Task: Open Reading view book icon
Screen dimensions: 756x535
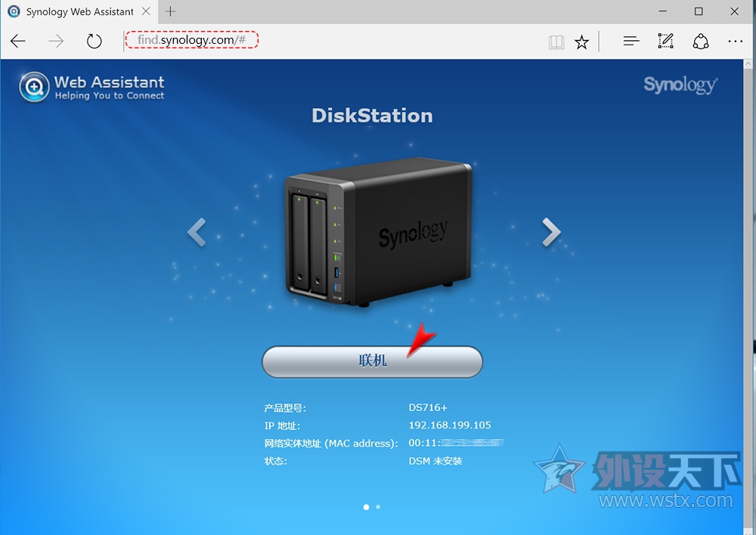Action: coord(556,42)
